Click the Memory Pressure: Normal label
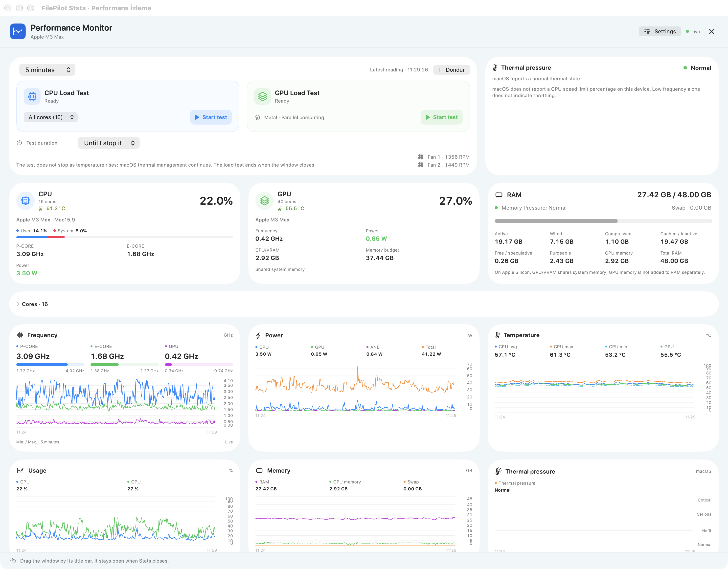728x569 pixels. (534, 208)
